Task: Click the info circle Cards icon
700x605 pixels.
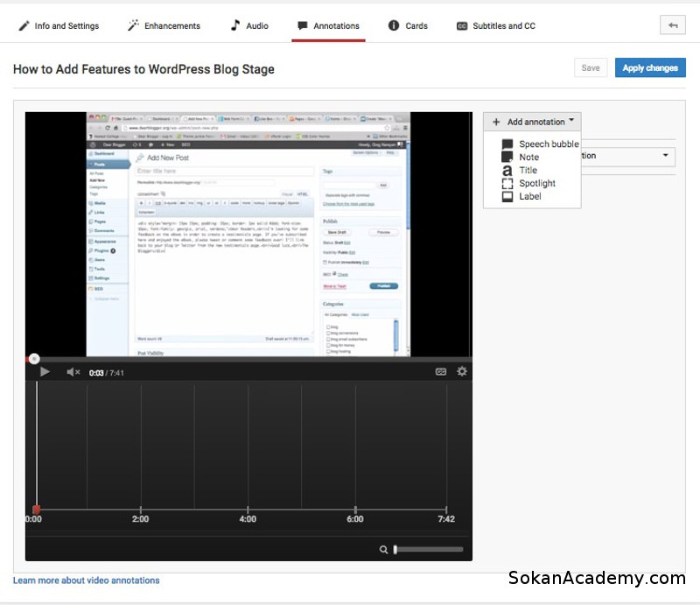Action: [393, 25]
